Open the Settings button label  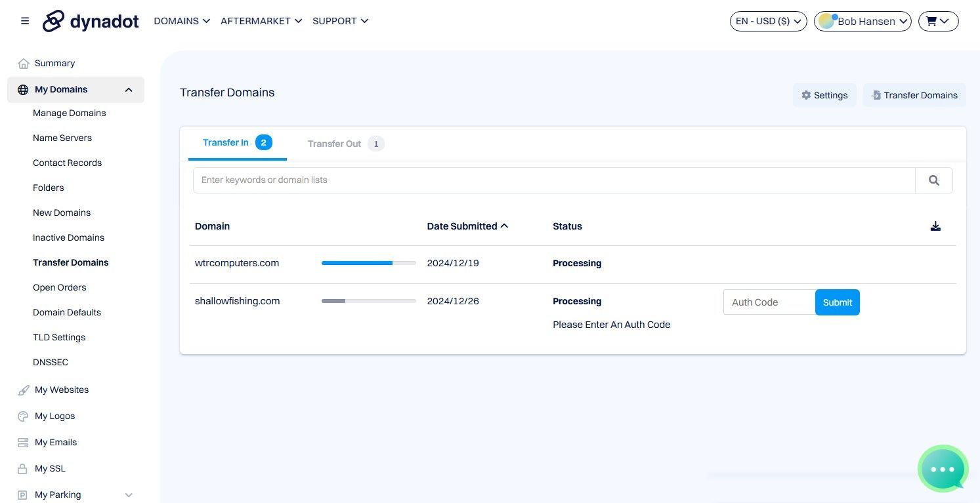point(831,95)
